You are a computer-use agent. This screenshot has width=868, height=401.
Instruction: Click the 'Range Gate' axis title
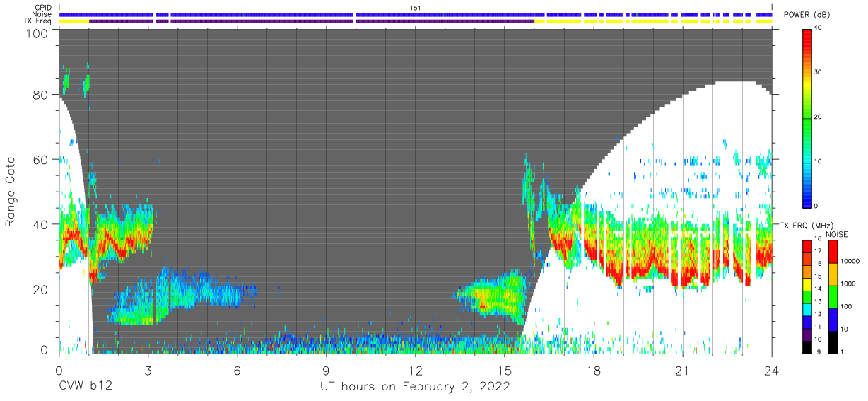pos(11,191)
